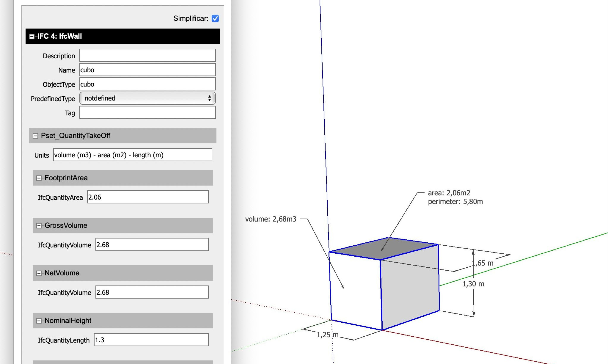Click the NetVolume IfcQuantityVolume field
The height and width of the screenshot is (364, 608).
point(152,292)
